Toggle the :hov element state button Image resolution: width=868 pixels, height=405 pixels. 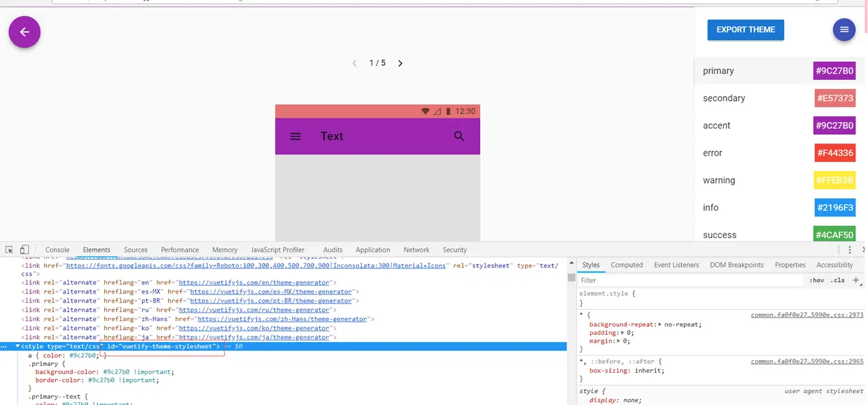(817, 280)
